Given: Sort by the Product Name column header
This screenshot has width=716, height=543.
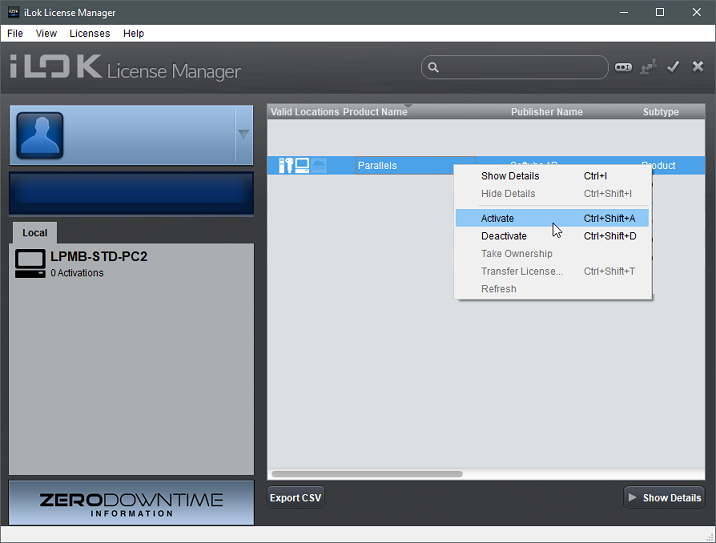Looking at the screenshot, I should click(375, 112).
